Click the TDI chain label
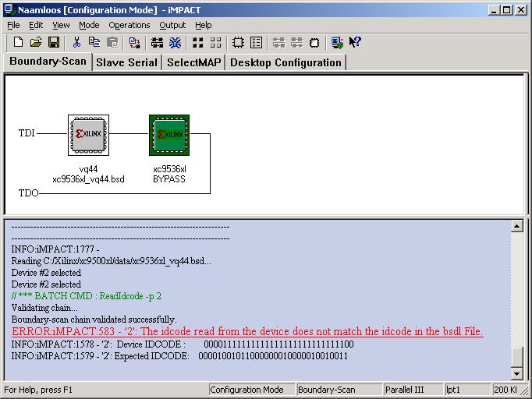532x399 pixels. [x=27, y=133]
